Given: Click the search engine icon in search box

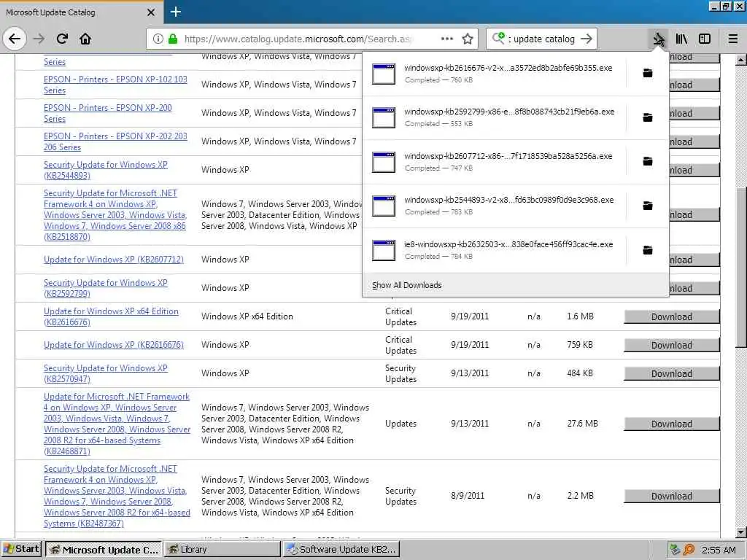Looking at the screenshot, I should [x=498, y=38].
